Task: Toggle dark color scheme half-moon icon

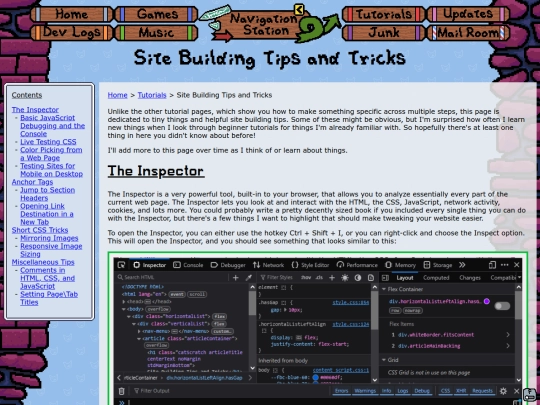Action: pos(358,278)
